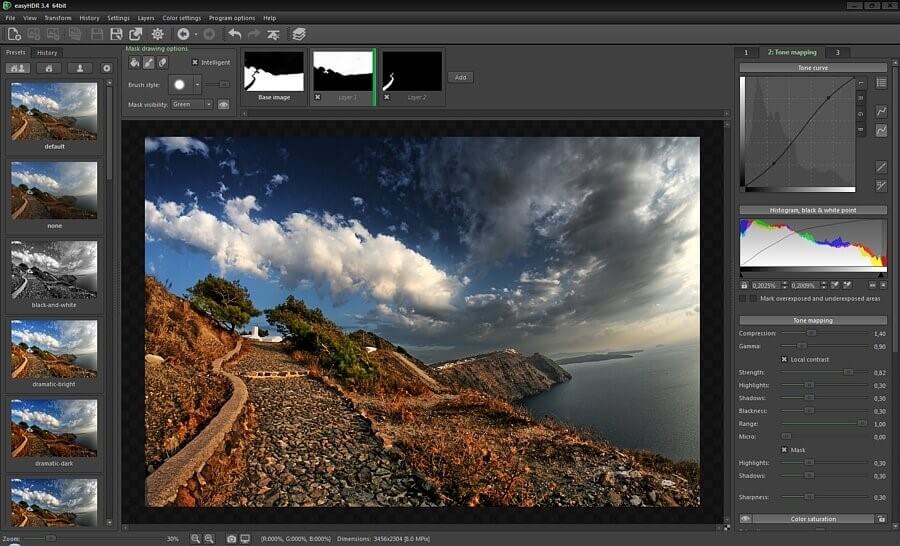Click the monitor icon in status bar
Image resolution: width=900 pixels, height=546 pixels.
245,539
